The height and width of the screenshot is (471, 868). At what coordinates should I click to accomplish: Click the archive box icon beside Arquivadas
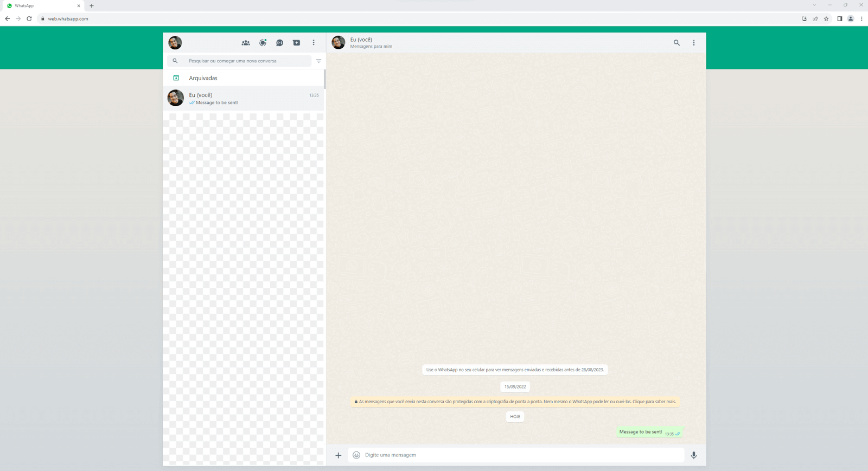tap(176, 78)
